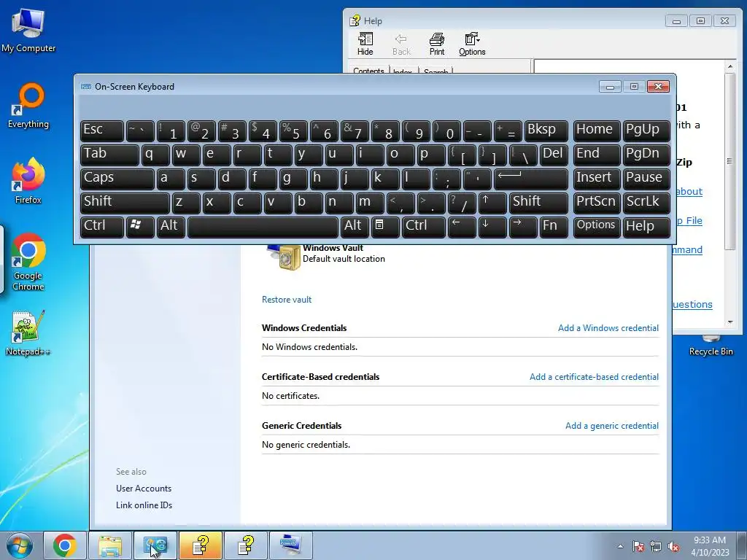Toggle the left Shift key

pos(125,203)
